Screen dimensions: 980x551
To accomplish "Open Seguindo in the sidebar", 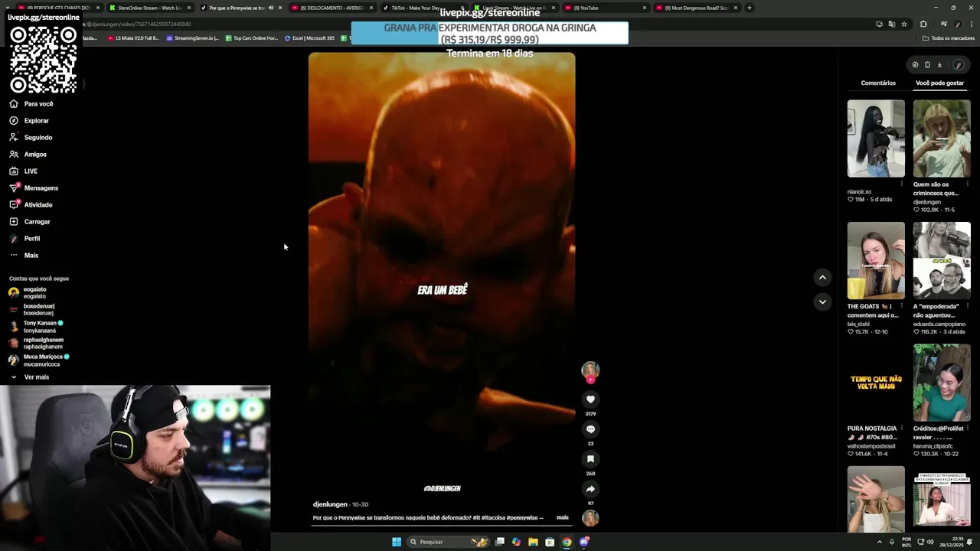I will pyautogui.click(x=31, y=138).
